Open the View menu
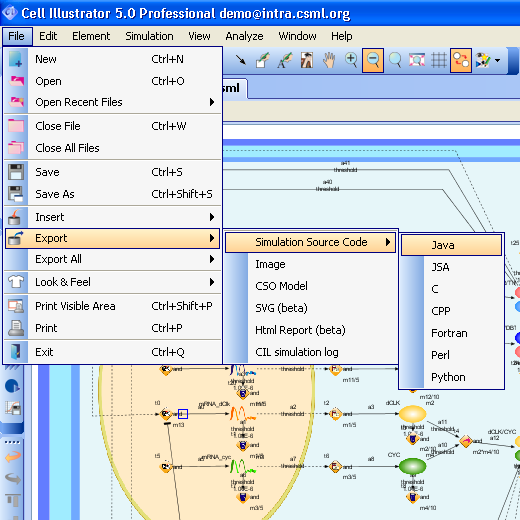This screenshot has height=520, width=520. 199,36
